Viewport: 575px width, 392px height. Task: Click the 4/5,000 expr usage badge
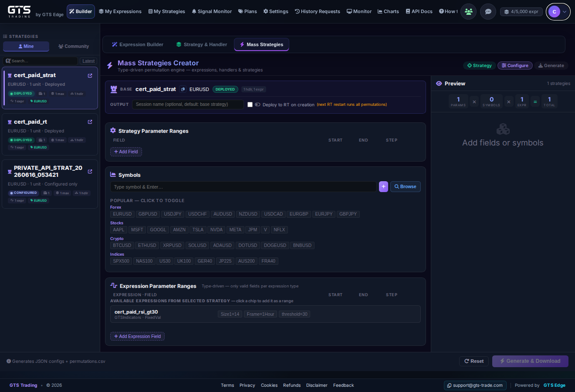[x=521, y=12]
